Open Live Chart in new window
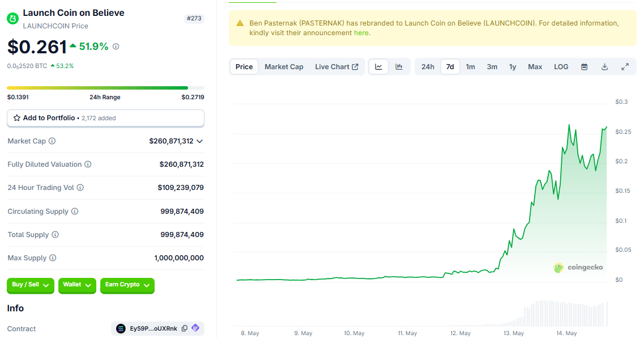This screenshot has width=644, height=338. click(337, 66)
